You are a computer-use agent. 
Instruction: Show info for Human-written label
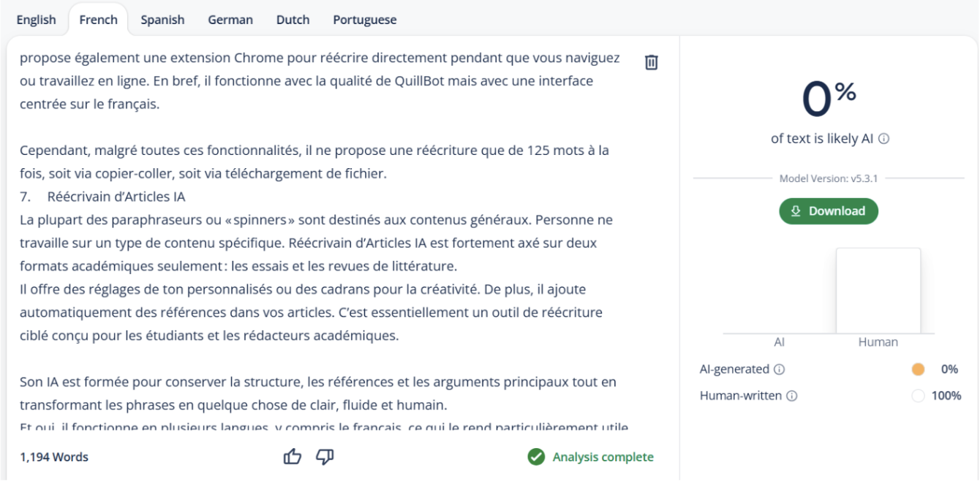(792, 395)
